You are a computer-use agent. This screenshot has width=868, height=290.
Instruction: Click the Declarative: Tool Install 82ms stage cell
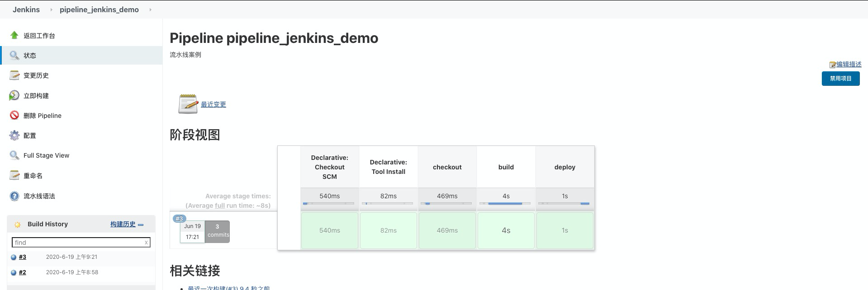click(389, 230)
